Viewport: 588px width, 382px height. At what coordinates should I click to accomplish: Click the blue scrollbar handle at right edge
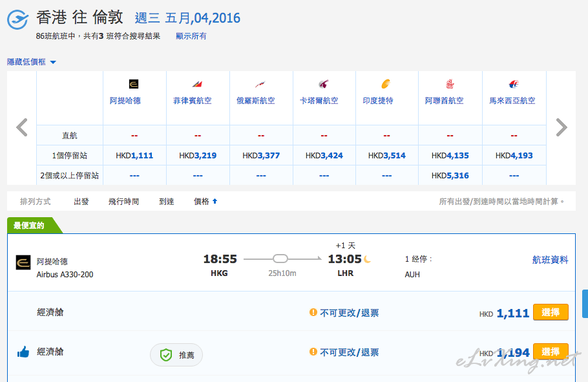click(x=585, y=304)
